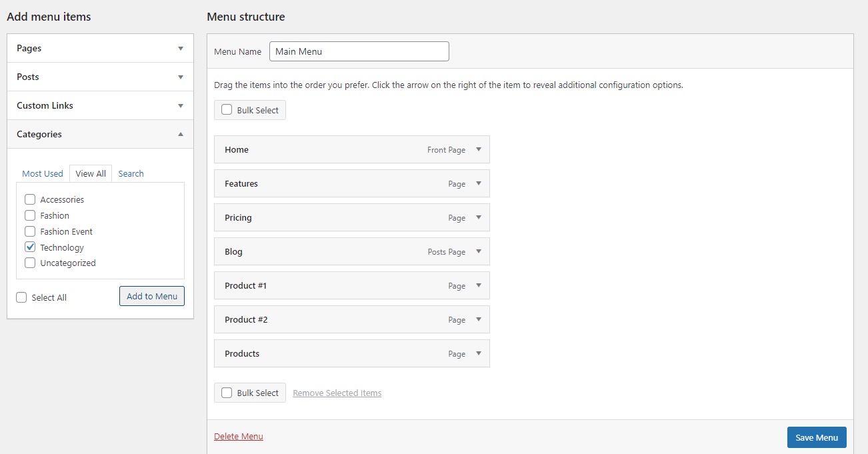Expand the Features menu item arrow
Viewport: 868px width, 454px height.
click(479, 183)
